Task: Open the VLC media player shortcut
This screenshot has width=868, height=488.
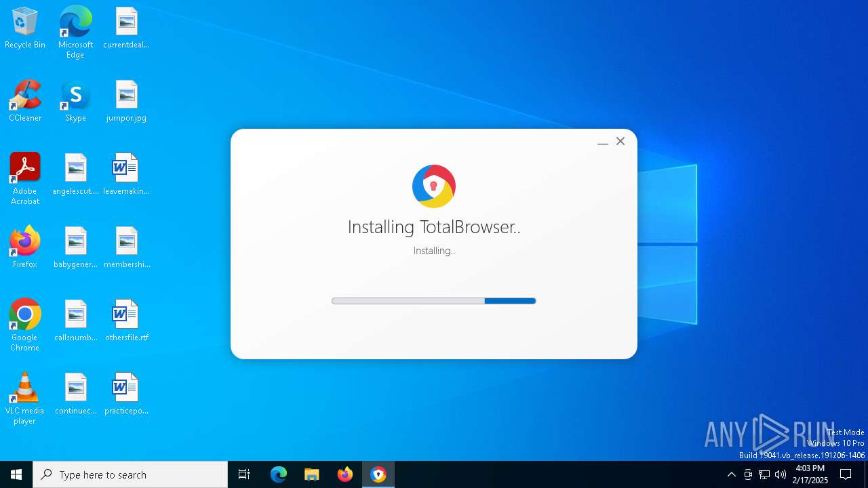Action: (x=25, y=398)
